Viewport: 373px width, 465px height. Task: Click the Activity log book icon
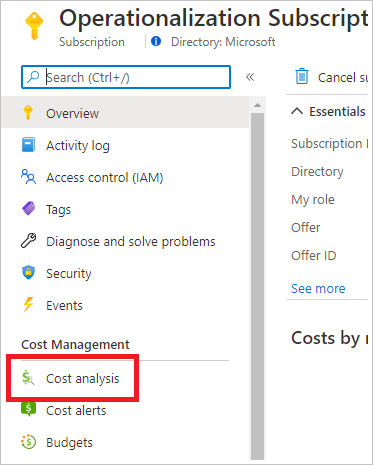click(x=28, y=145)
